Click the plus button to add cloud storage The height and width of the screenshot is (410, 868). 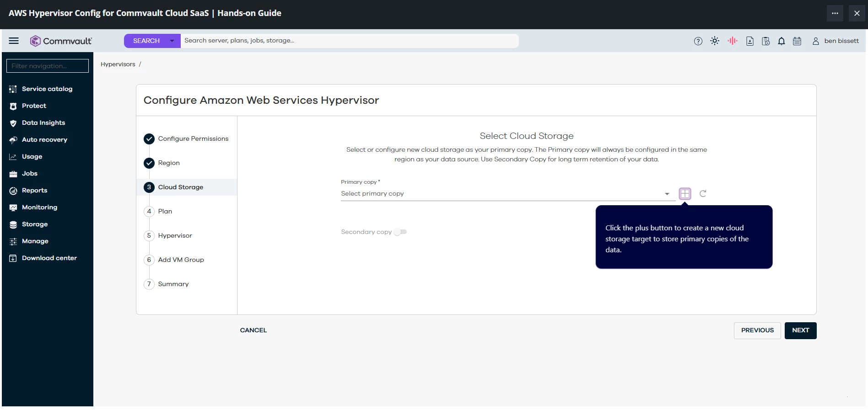click(x=685, y=194)
